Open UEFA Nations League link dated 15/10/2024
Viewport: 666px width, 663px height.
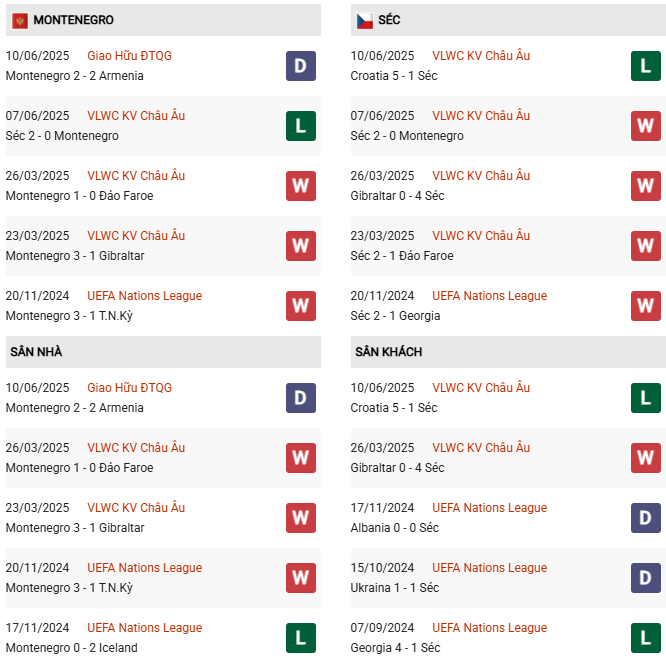click(489, 568)
